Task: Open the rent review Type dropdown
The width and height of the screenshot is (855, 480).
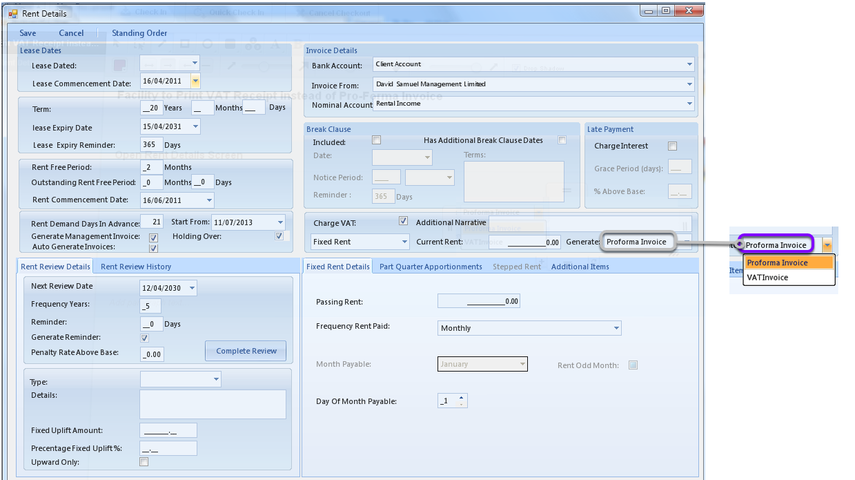Action: (216, 379)
